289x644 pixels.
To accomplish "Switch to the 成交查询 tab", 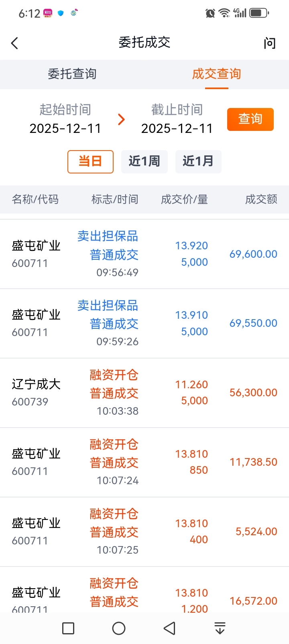I will pyautogui.click(x=216, y=74).
